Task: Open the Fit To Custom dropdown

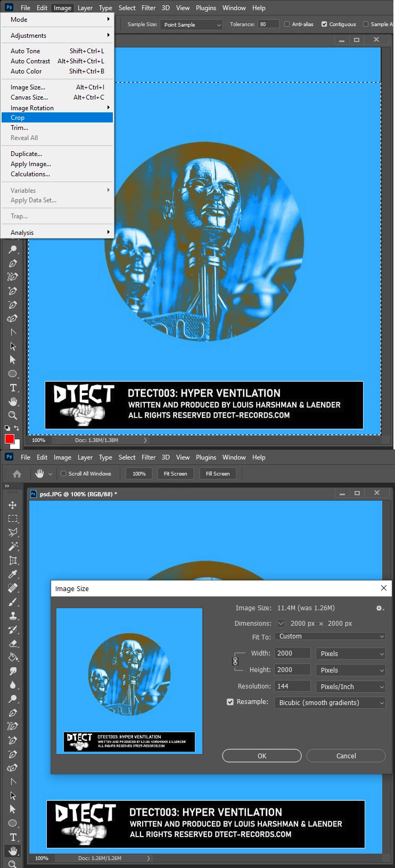Action: [x=330, y=636]
